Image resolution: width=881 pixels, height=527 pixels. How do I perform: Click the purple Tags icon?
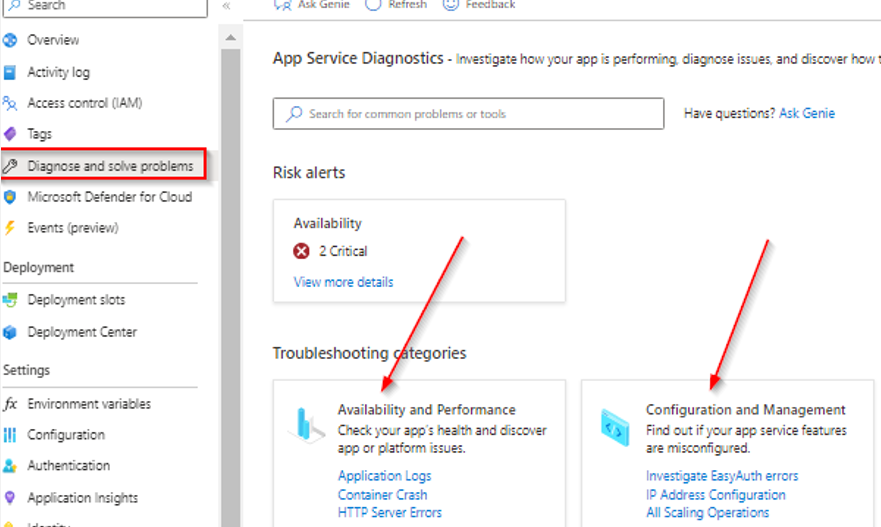pos(10,134)
